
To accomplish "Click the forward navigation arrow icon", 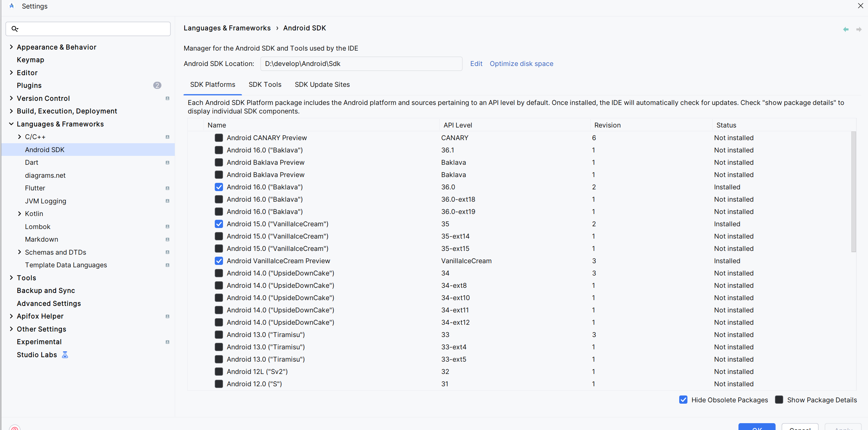I will (x=858, y=29).
